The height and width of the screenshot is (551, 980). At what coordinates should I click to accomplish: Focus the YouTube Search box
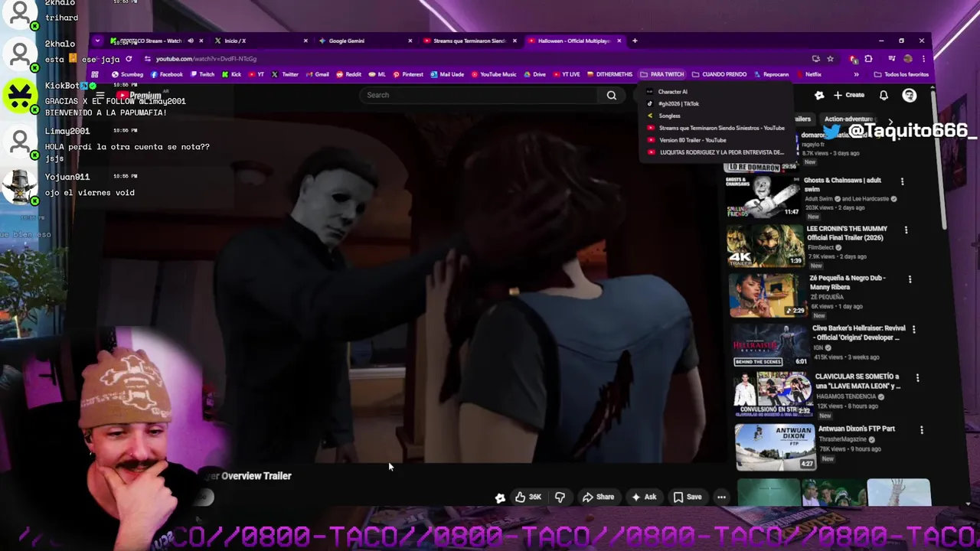479,95
